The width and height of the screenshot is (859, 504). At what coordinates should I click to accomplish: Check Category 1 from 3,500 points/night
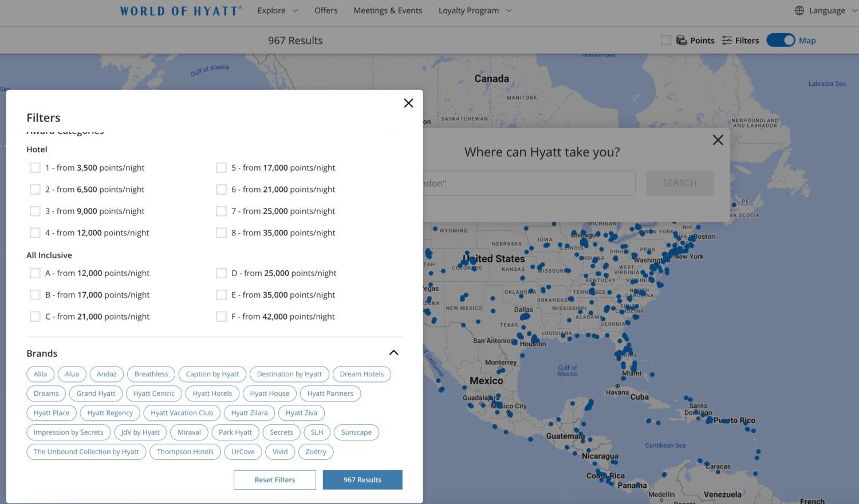tap(35, 167)
